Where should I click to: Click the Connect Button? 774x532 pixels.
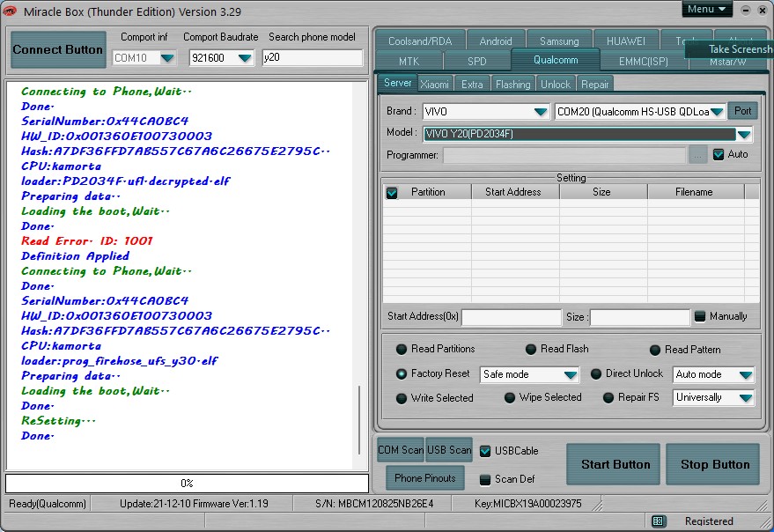pos(58,49)
